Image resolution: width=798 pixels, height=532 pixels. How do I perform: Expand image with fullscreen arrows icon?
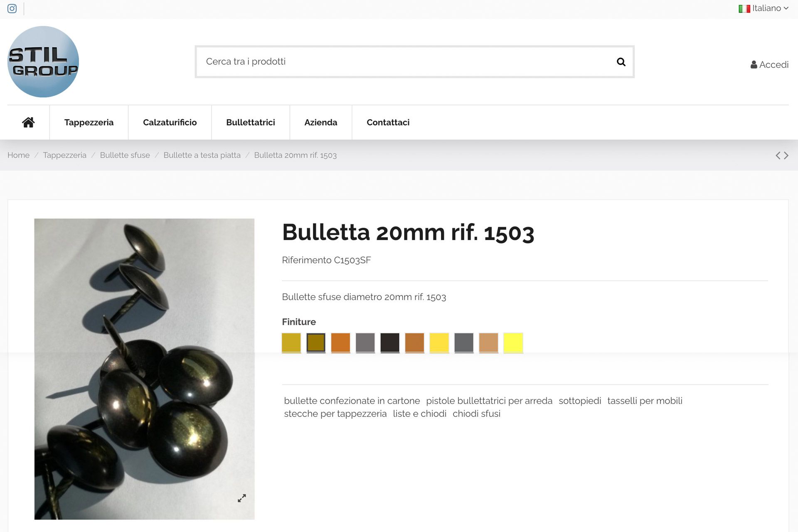(x=242, y=498)
